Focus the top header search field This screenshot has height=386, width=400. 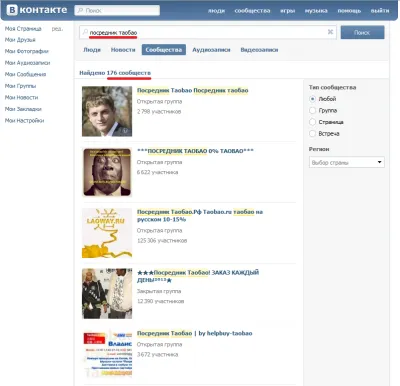point(117,10)
